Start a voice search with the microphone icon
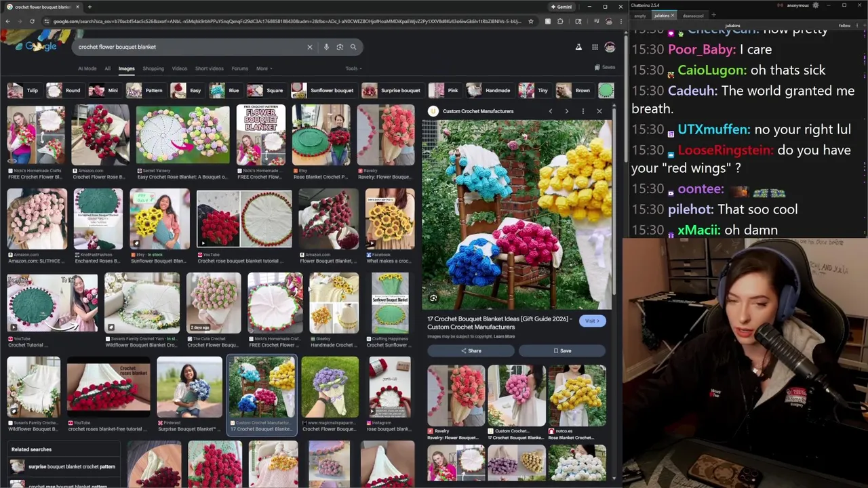The height and width of the screenshot is (488, 868). [326, 47]
